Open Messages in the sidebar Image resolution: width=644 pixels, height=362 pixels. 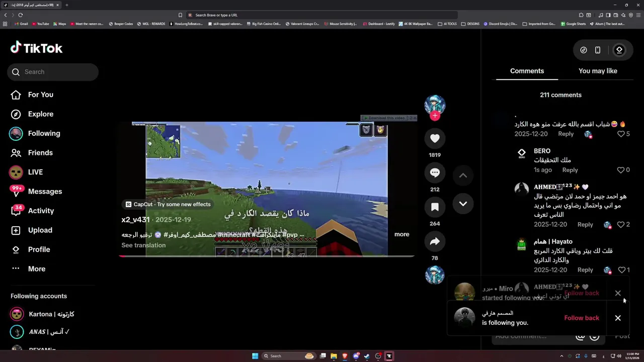45,192
